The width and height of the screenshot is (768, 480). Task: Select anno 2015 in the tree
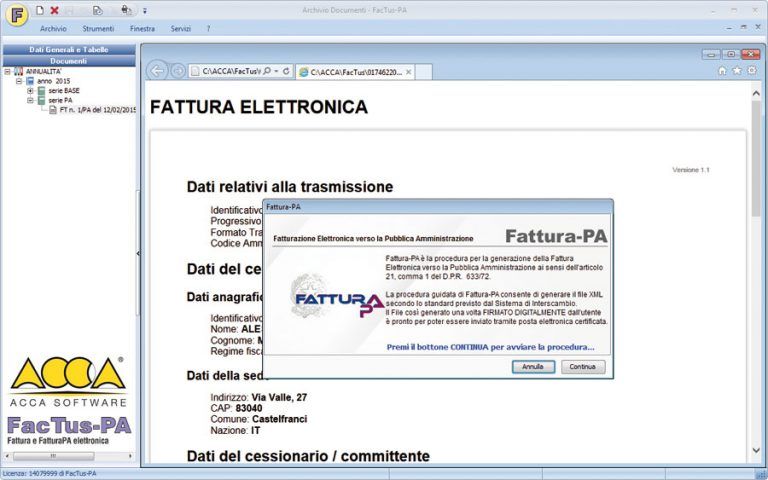53,81
